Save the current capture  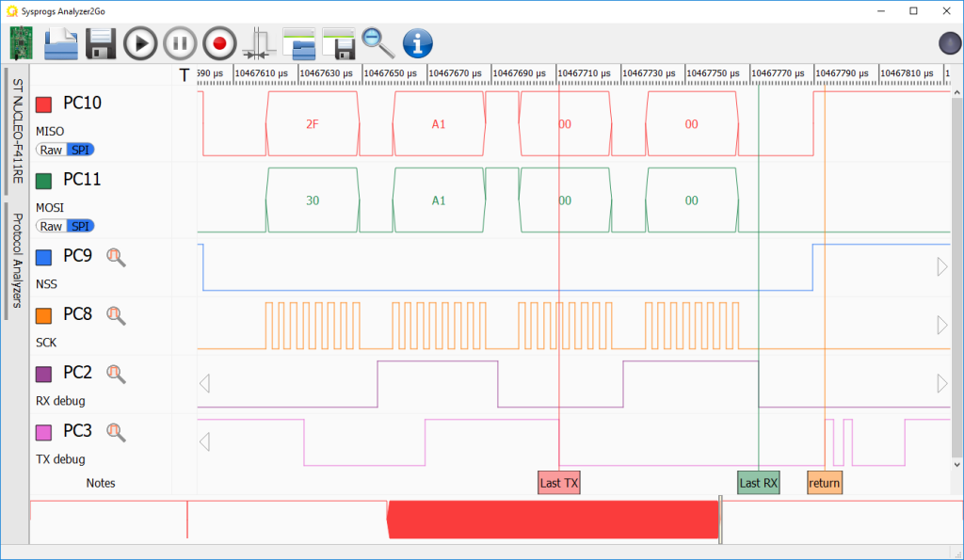[100, 43]
